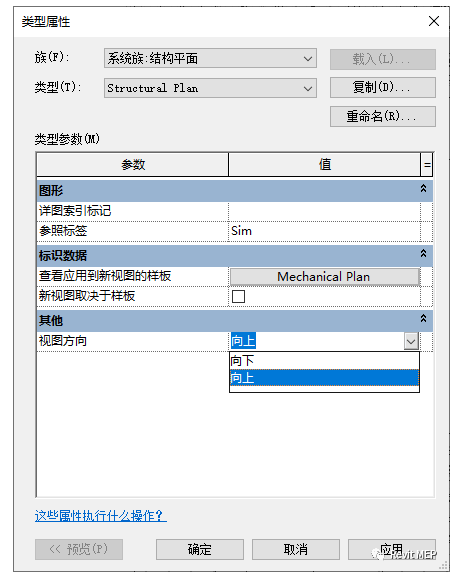Select 向下 from the list
This screenshot has width=467, height=578.
click(x=324, y=361)
